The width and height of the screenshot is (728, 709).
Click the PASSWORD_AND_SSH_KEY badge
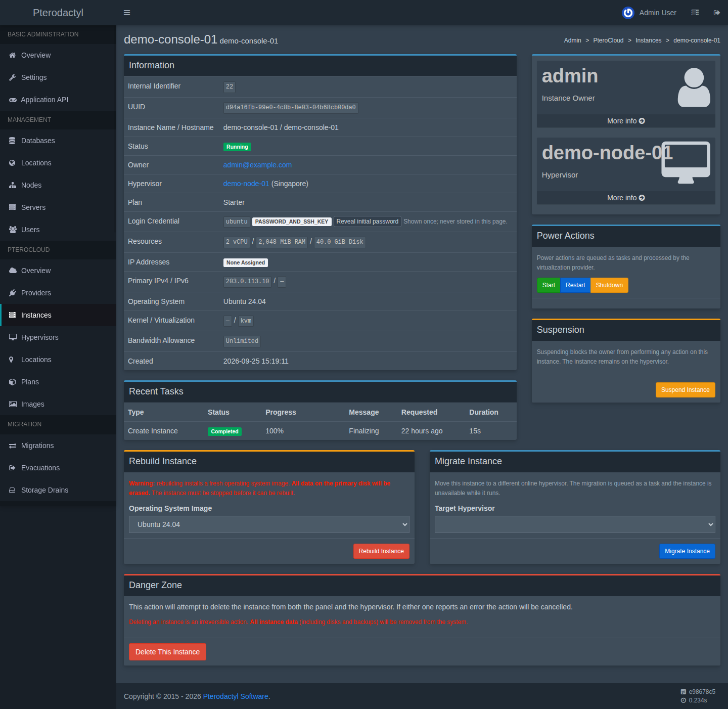point(292,221)
